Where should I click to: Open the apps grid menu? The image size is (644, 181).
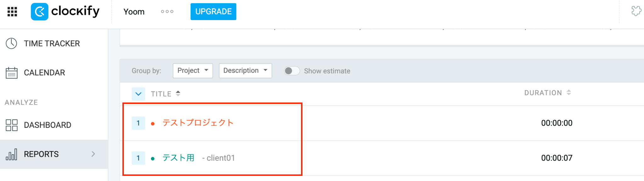12,12
